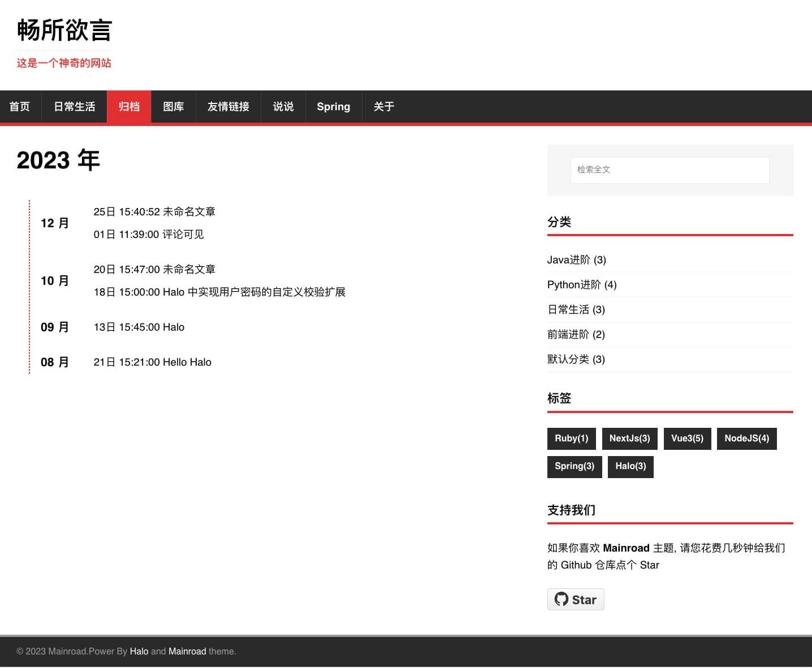The width and height of the screenshot is (812, 668).
Task: Open the Mainroad link in footer
Action: coord(187,652)
